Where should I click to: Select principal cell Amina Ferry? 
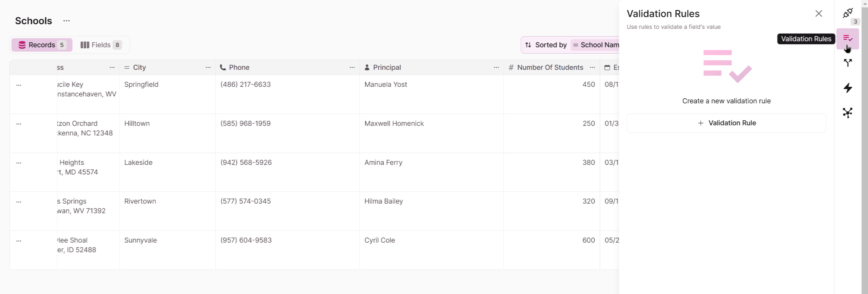(432, 172)
